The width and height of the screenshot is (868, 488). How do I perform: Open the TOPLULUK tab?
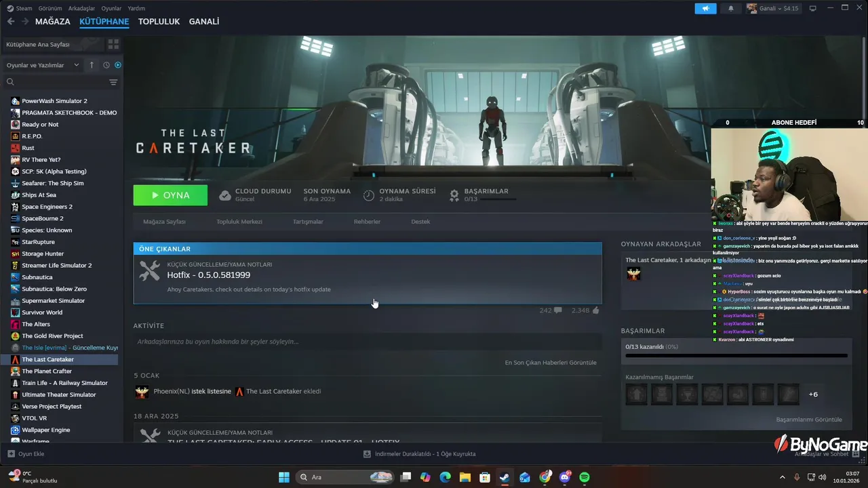point(159,22)
